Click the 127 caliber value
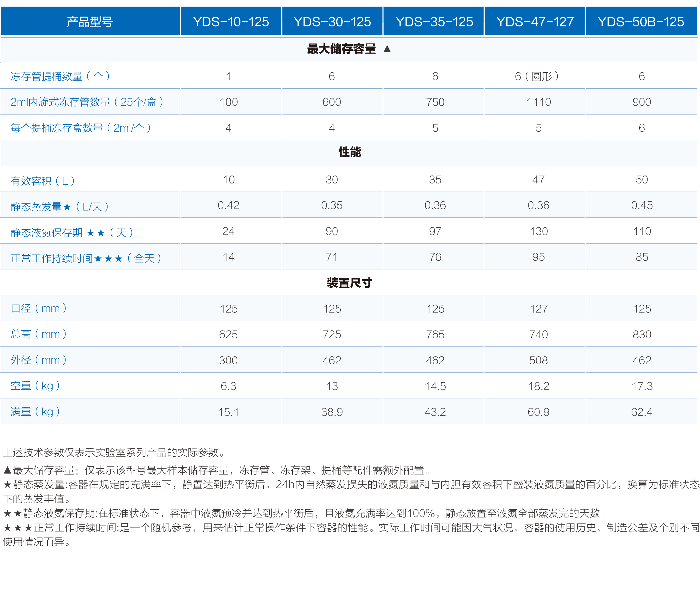700x592 pixels. (539, 309)
